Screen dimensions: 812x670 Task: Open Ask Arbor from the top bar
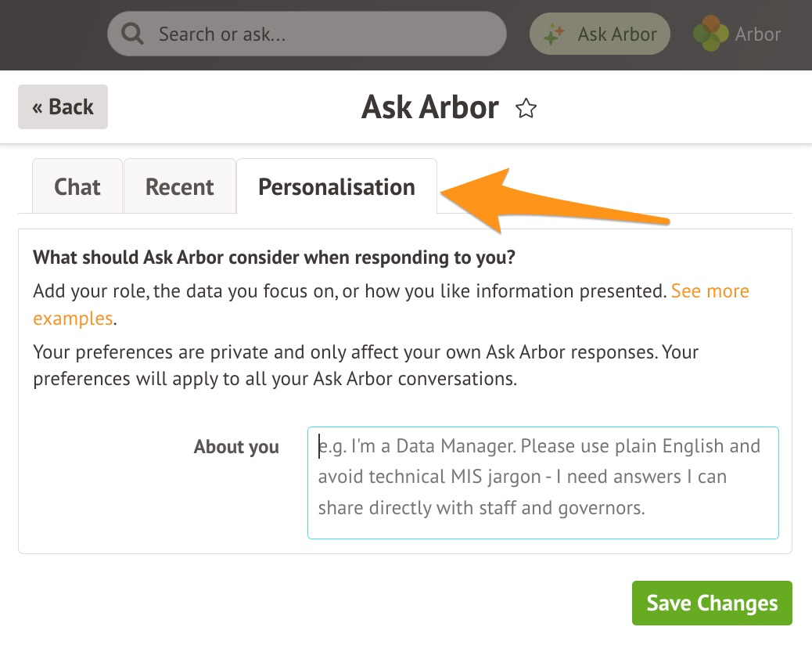(x=600, y=34)
